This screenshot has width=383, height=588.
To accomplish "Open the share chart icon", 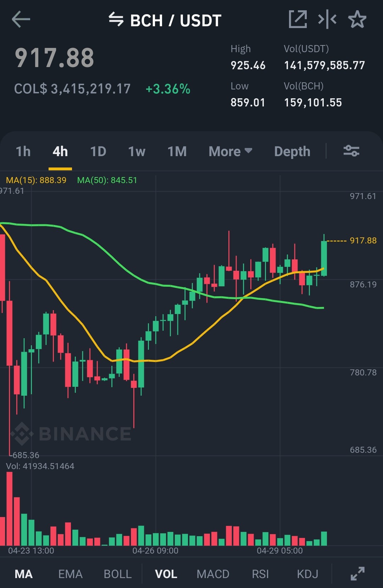I will (x=298, y=19).
